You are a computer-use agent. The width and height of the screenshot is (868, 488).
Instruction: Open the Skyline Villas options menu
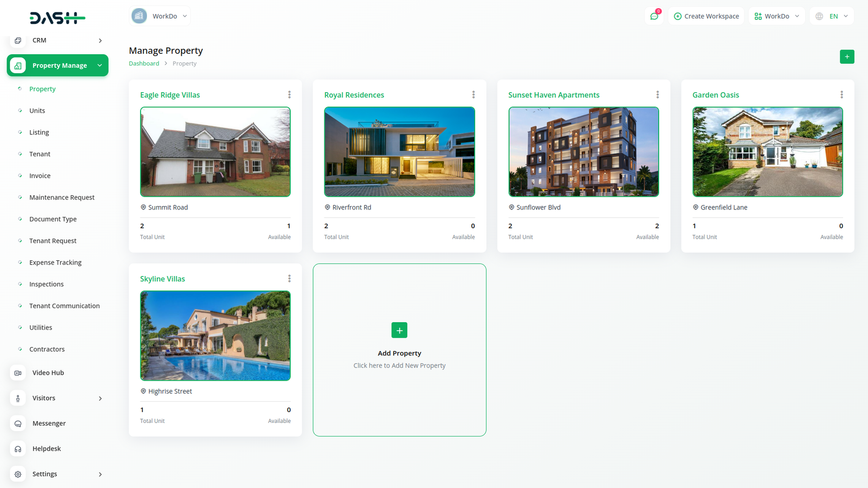289,279
